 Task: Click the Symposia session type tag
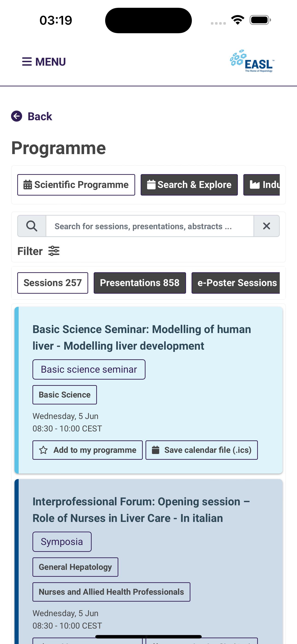62,542
